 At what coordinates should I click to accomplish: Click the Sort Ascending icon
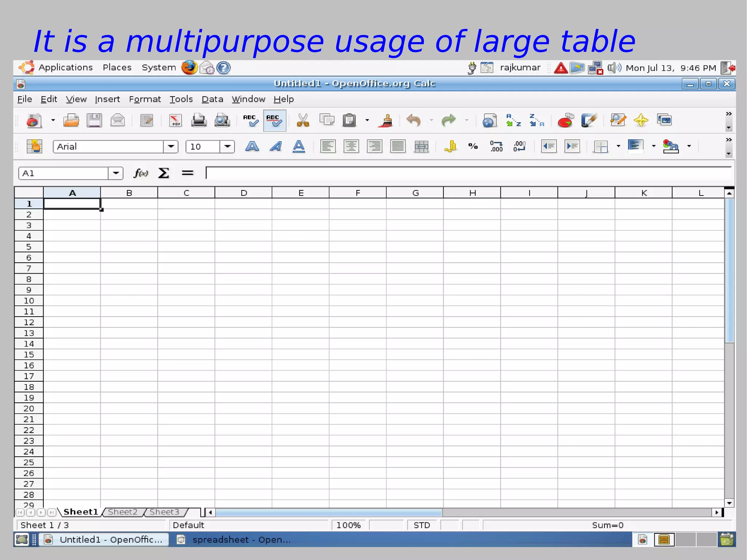[x=513, y=120]
